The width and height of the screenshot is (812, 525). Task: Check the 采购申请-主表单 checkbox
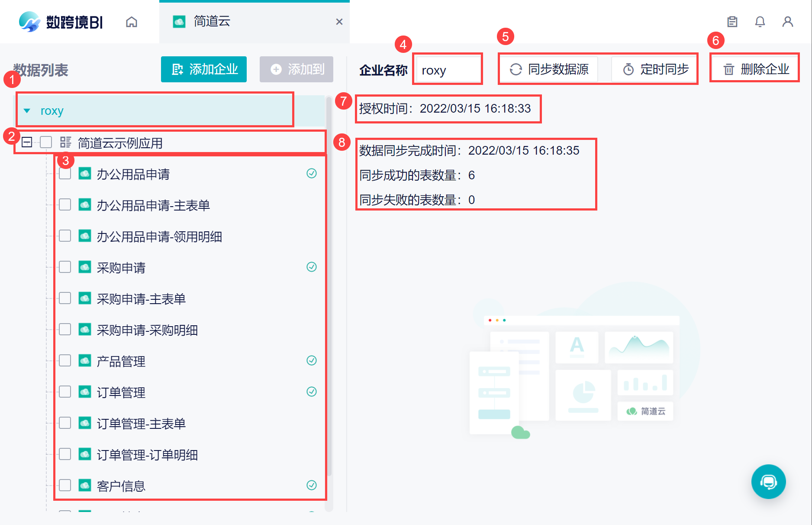coord(65,298)
